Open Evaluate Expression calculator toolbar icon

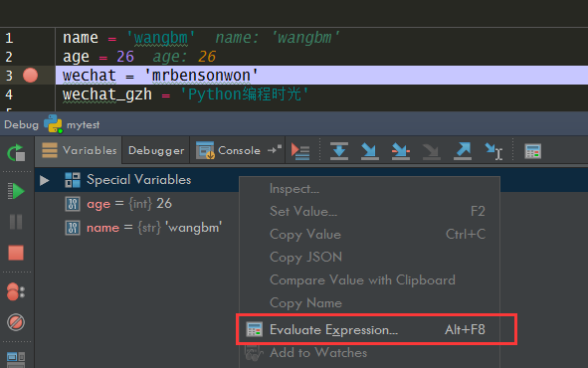pyautogui.click(x=532, y=151)
